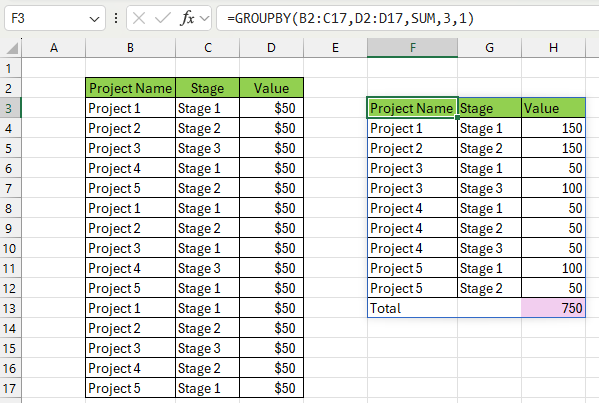
Task: Click the Cancel X icon in formula bar
Action: point(139,18)
